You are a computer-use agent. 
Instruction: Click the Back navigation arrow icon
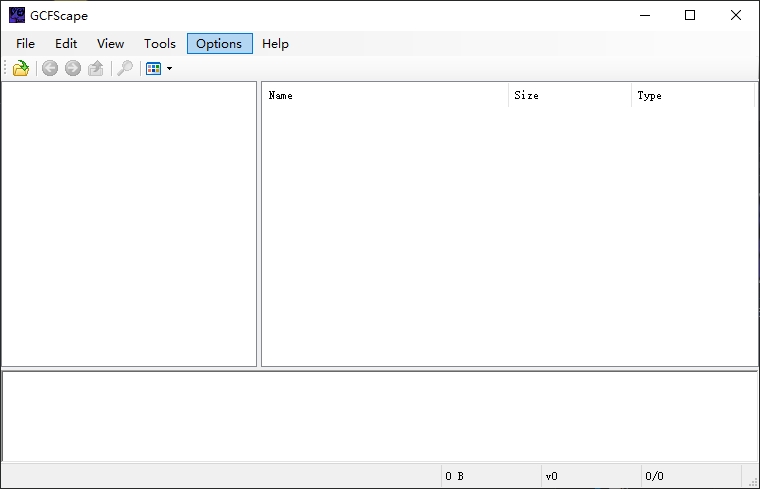[x=50, y=68]
